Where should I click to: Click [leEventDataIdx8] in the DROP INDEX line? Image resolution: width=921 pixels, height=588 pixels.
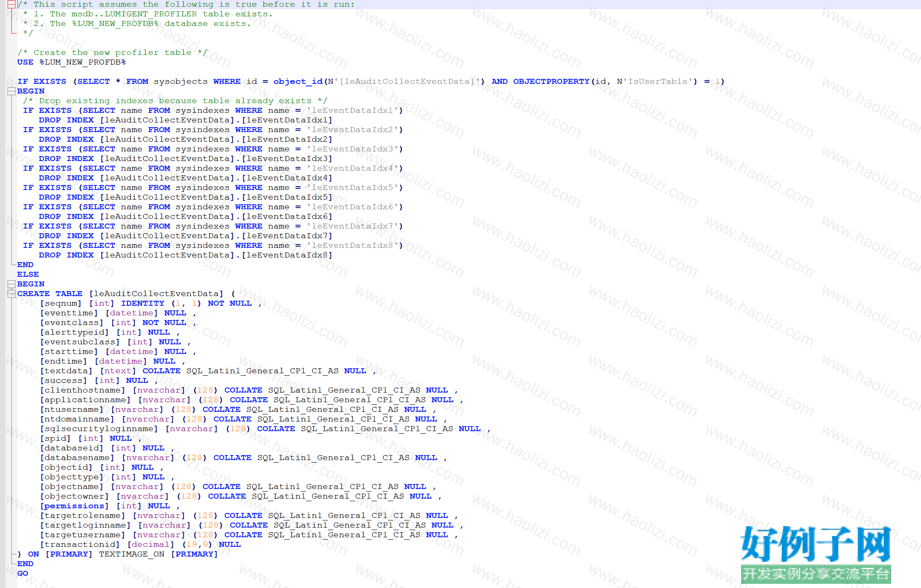(x=287, y=255)
